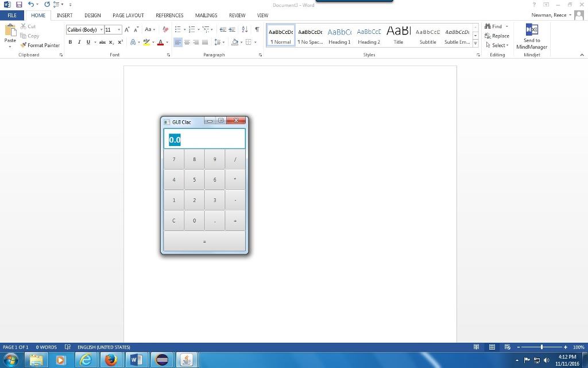Viewport: 588px width, 368px height.
Task: Select the Normal style
Action: 281,35
